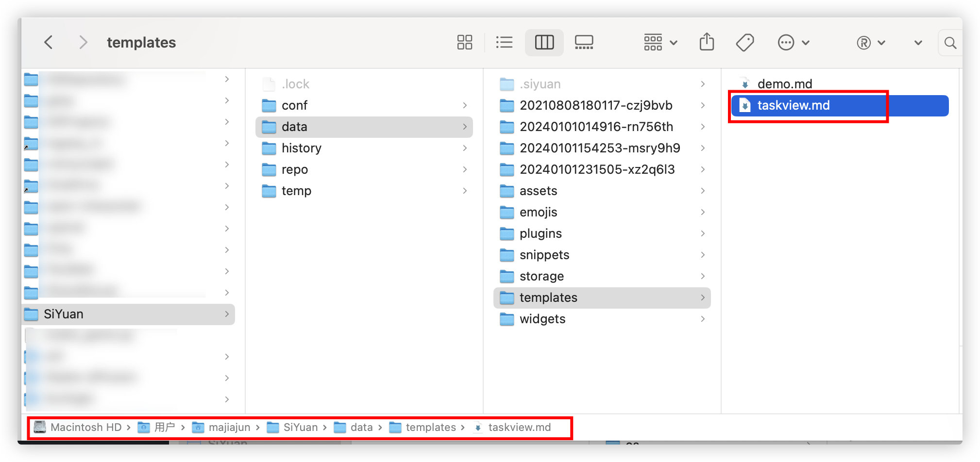Select the templates folder in column

(602, 298)
